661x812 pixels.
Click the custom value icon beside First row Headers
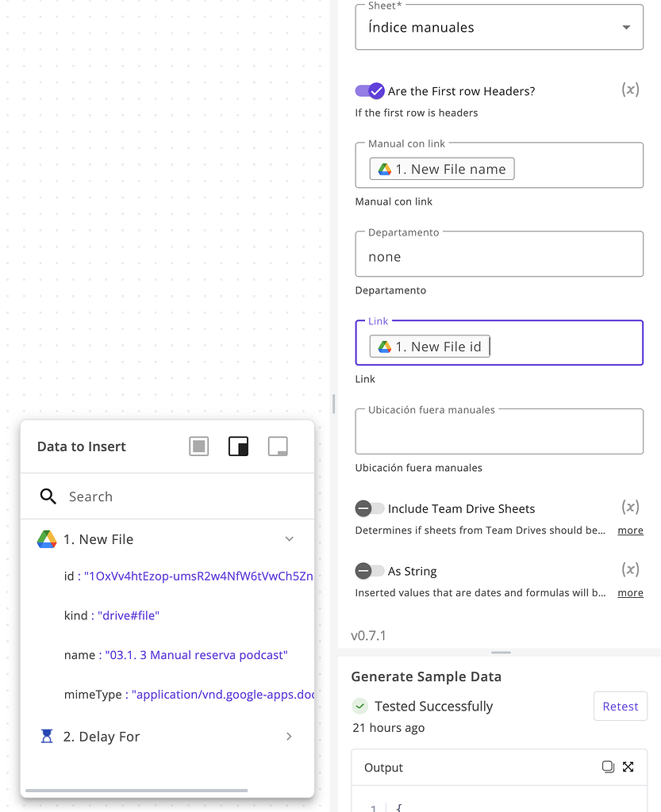(x=630, y=90)
